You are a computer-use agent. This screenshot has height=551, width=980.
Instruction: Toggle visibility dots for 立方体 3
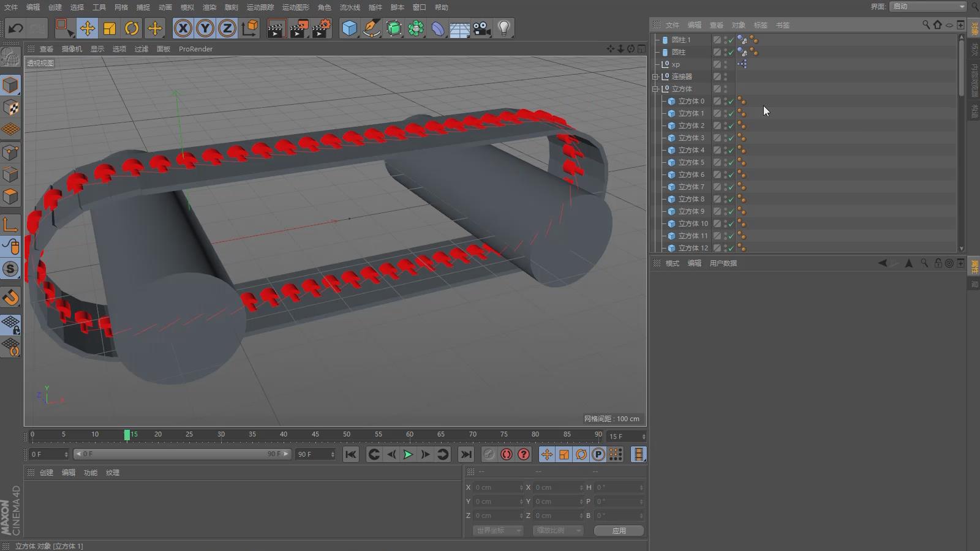(725, 138)
